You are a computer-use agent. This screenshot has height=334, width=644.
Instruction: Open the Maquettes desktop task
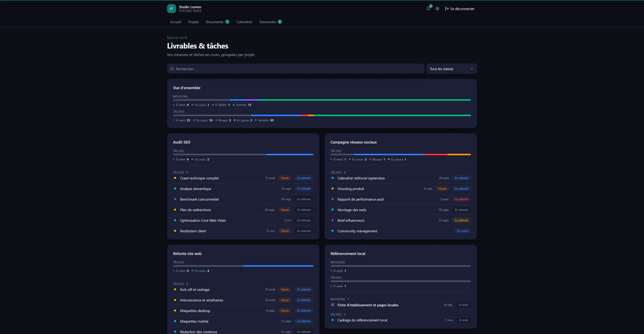tap(243, 311)
